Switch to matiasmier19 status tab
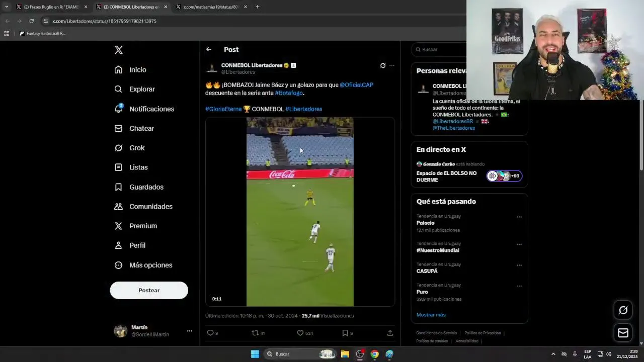Screen dimensions: 644x362 pos(211,7)
